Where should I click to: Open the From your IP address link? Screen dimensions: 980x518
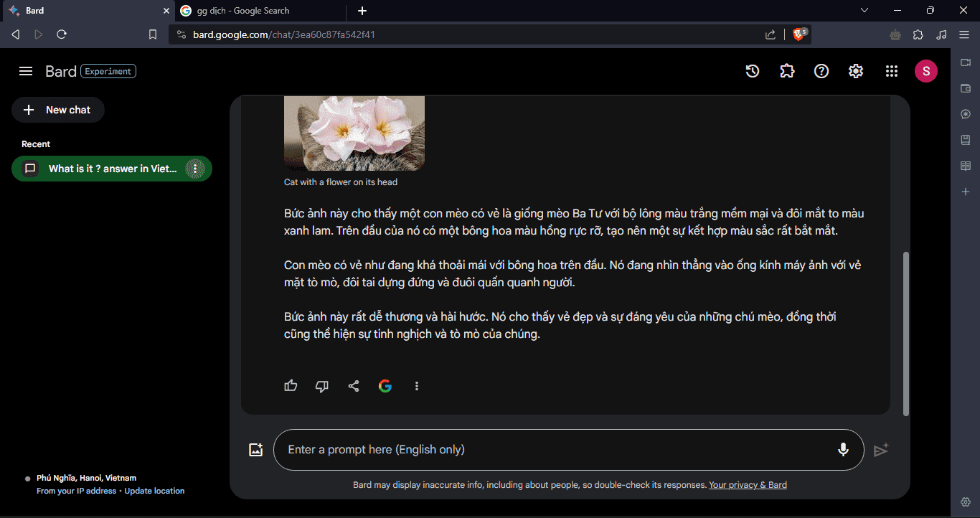pos(76,491)
